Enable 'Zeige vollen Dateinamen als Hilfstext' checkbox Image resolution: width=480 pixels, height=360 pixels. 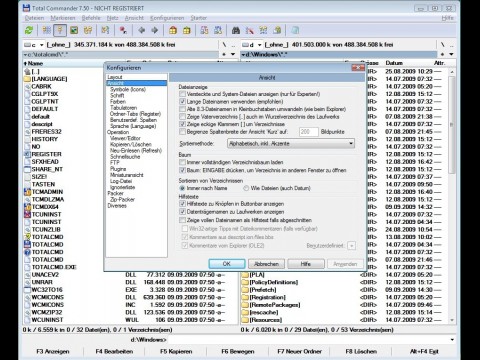pyautogui.click(x=182, y=220)
